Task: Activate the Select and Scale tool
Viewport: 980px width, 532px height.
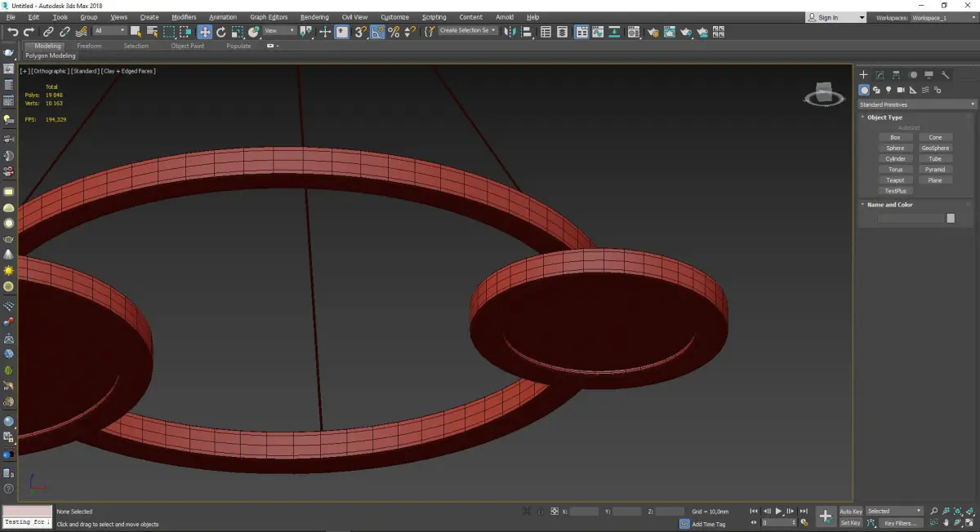Action: click(x=237, y=32)
